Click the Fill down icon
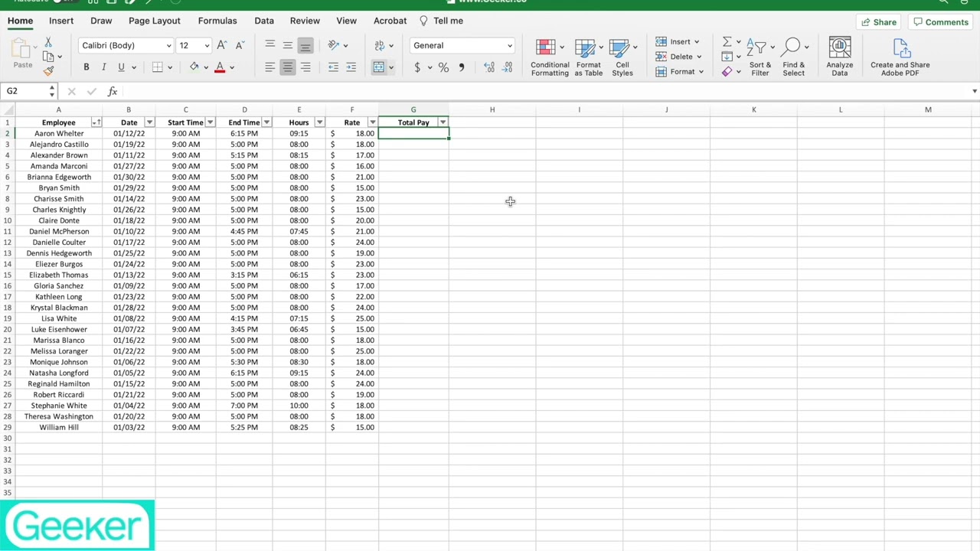980x551 pixels. coord(727,57)
